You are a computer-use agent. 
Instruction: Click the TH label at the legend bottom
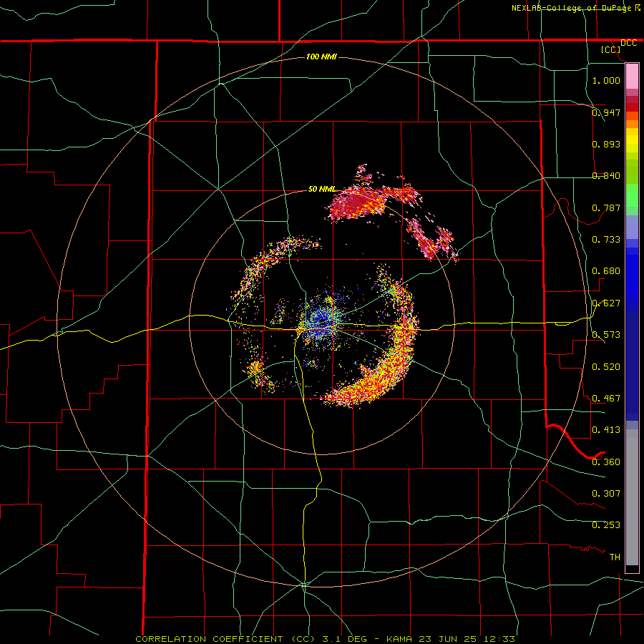[615, 557]
